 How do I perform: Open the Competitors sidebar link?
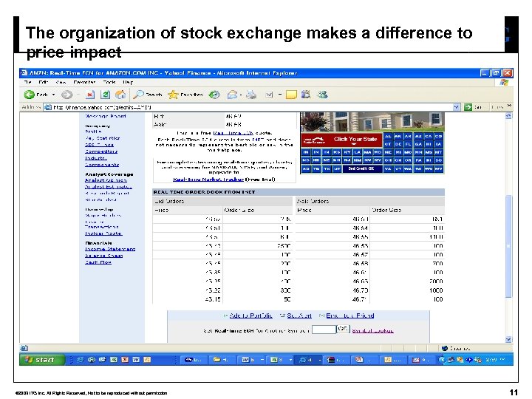pos(101,151)
